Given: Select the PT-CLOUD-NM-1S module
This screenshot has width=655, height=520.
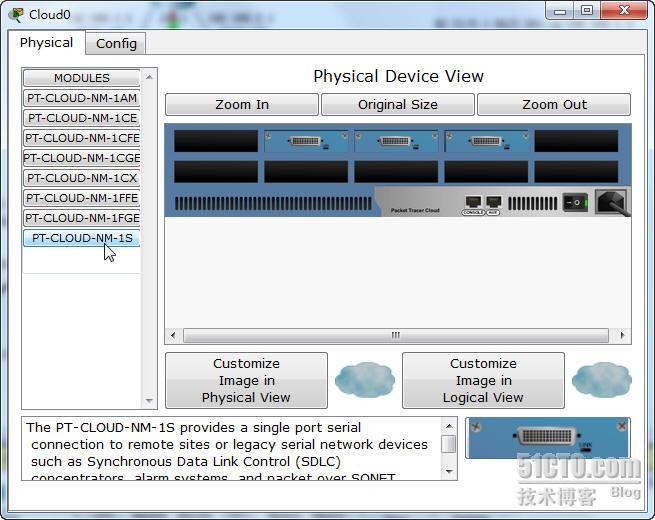Looking at the screenshot, I should point(82,238).
